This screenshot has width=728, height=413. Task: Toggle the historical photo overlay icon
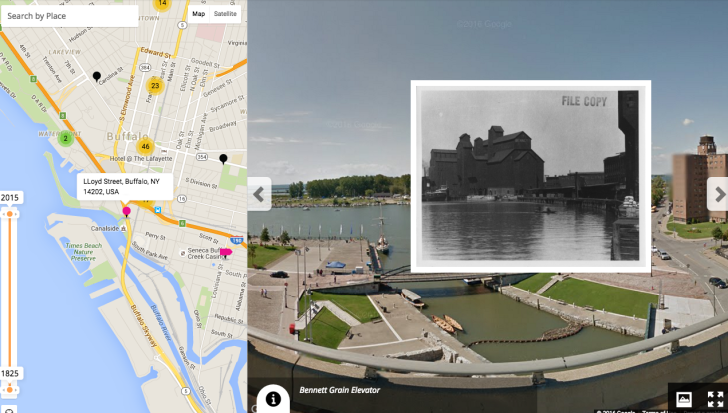click(x=684, y=399)
